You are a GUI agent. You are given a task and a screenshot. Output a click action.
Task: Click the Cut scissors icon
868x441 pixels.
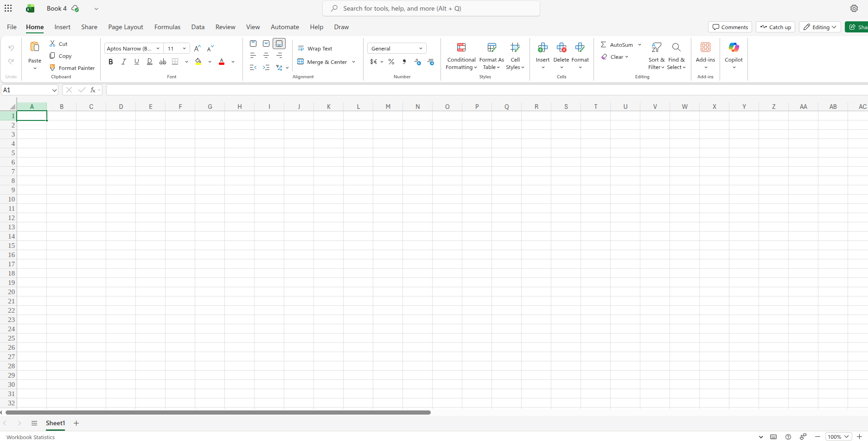click(x=53, y=44)
